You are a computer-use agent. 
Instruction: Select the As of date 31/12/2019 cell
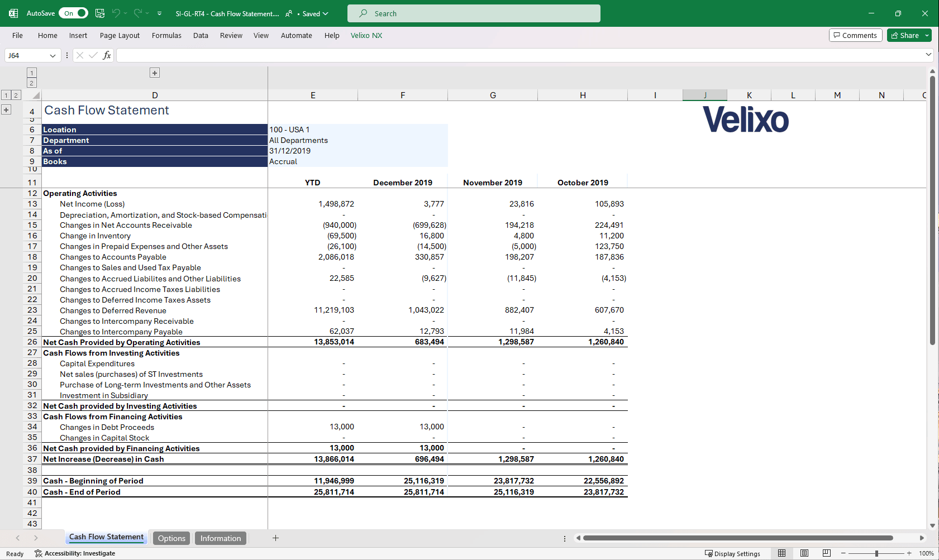[313, 151]
